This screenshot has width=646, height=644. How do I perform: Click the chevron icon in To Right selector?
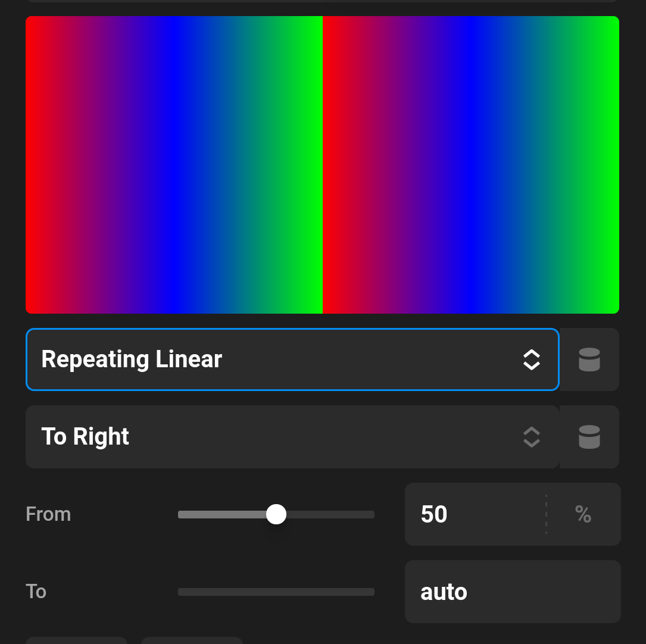coord(532,437)
